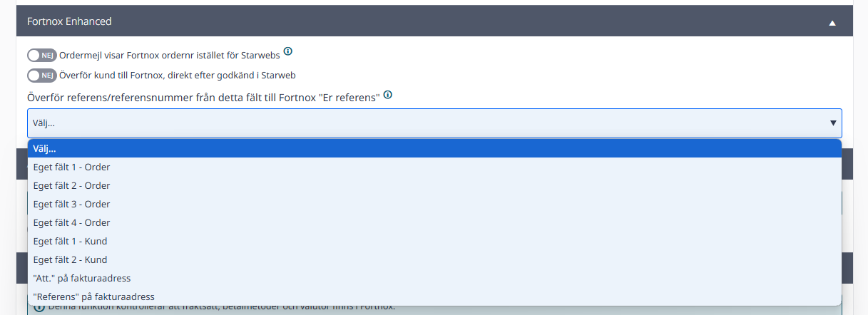Click info icon beside "Er referens" label
The width and height of the screenshot is (868, 315).
pyautogui.click(x=388, y=95)
